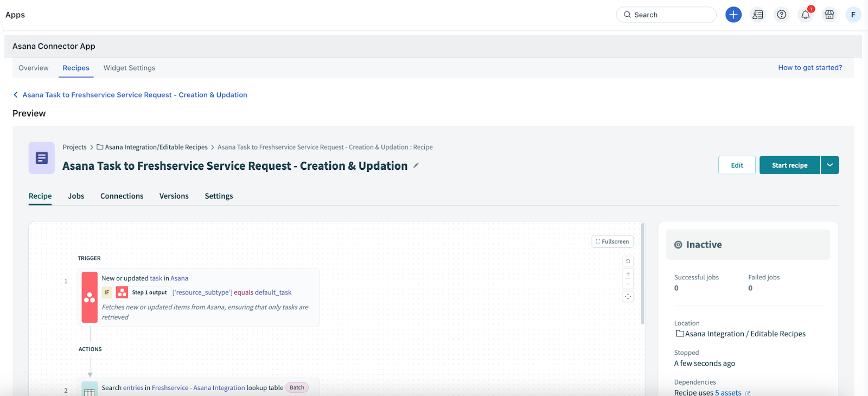Click the 'A few seconds ago' stopped text

[x=705, y=363]
